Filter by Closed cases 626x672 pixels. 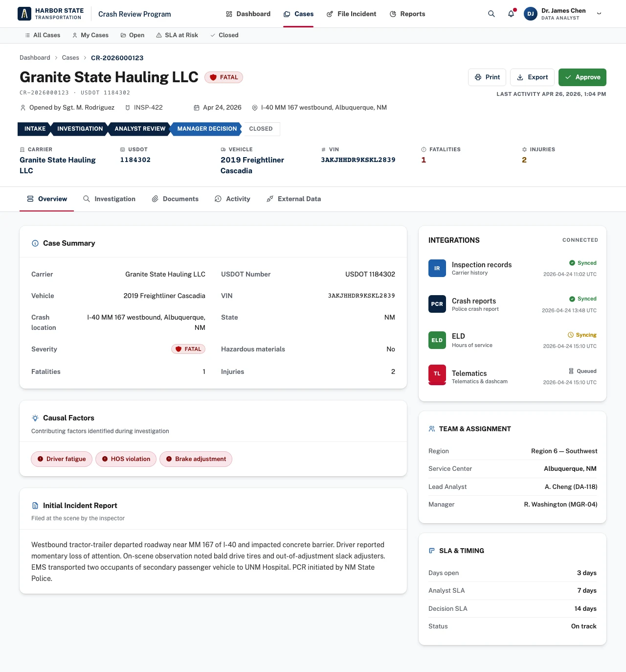(x=224, y=35)
